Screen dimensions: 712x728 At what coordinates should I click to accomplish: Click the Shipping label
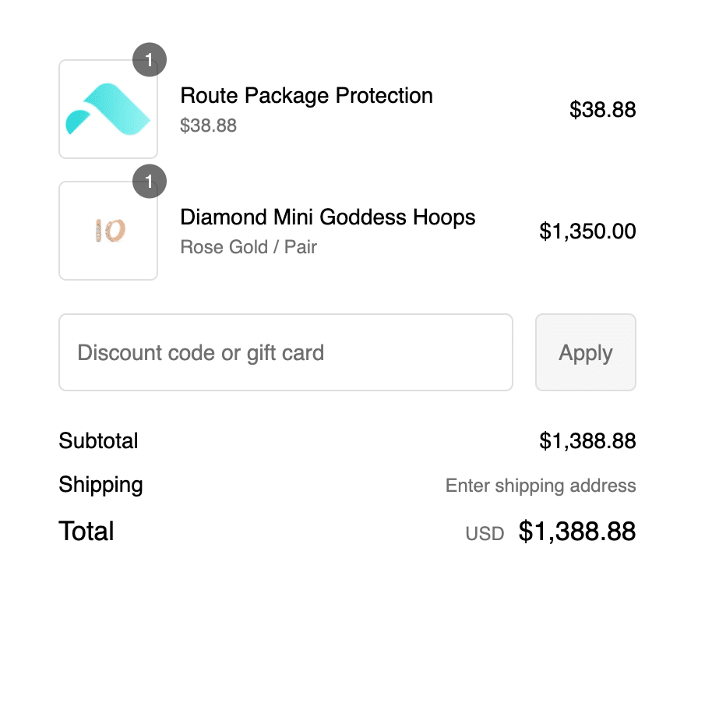[100, 485]
